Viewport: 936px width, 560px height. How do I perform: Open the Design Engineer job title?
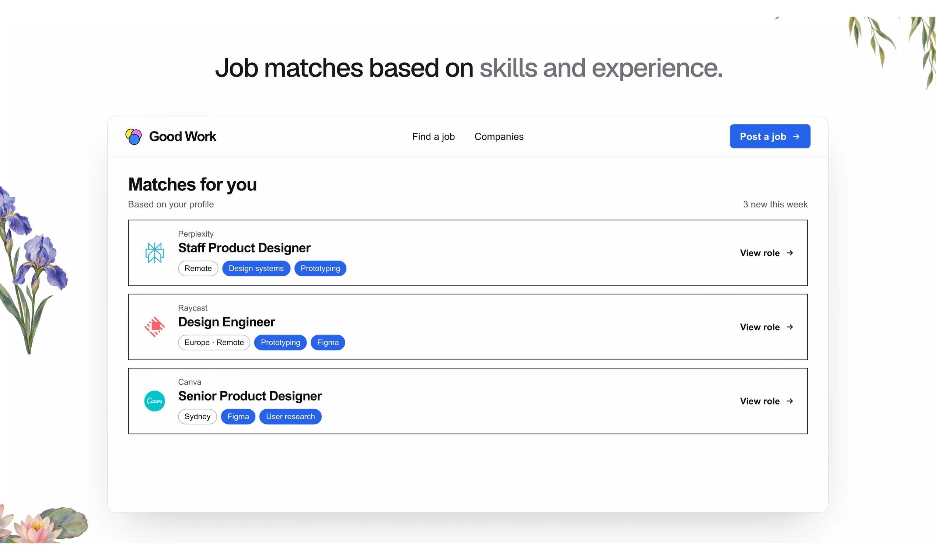(227, 322)
